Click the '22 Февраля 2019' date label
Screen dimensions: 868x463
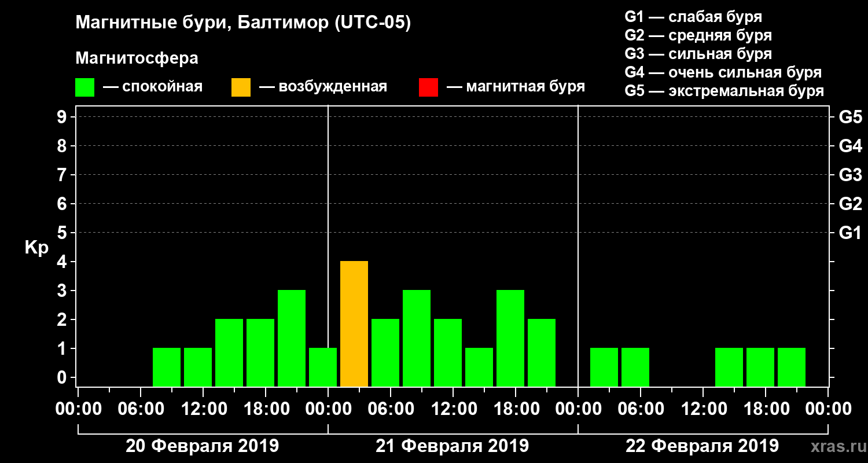(x=703, y=446)
